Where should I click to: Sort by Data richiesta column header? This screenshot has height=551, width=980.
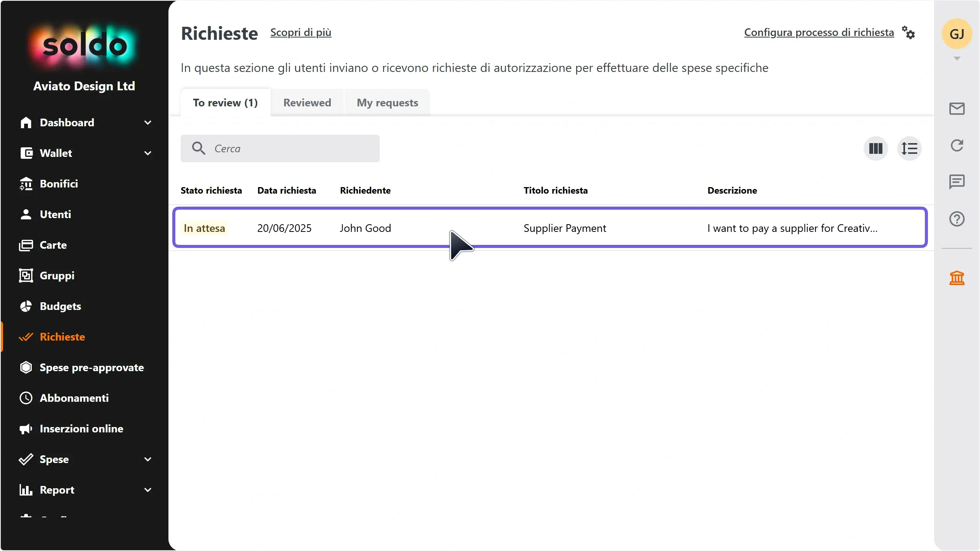coord(287,191)
